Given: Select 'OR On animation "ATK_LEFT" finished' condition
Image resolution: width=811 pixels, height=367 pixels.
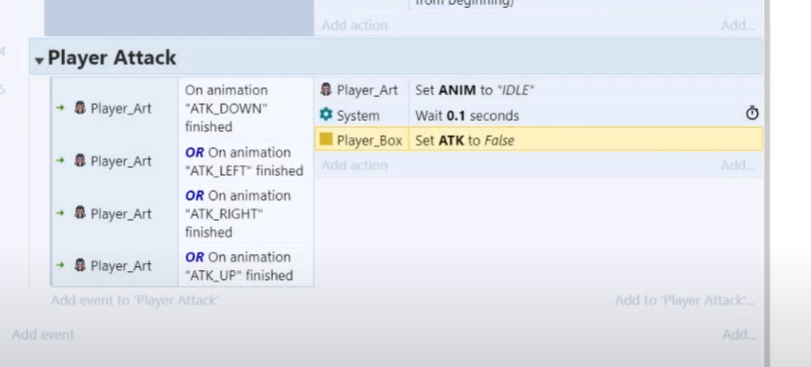Looking at the screenshot, I should tap(246, 161).
